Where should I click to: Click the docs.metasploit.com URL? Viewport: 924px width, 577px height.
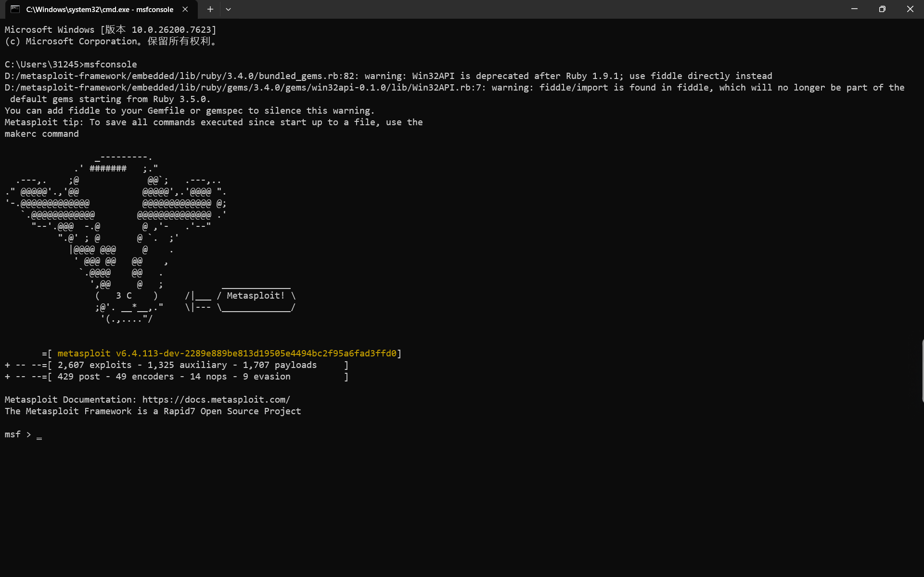pos(216,400)
